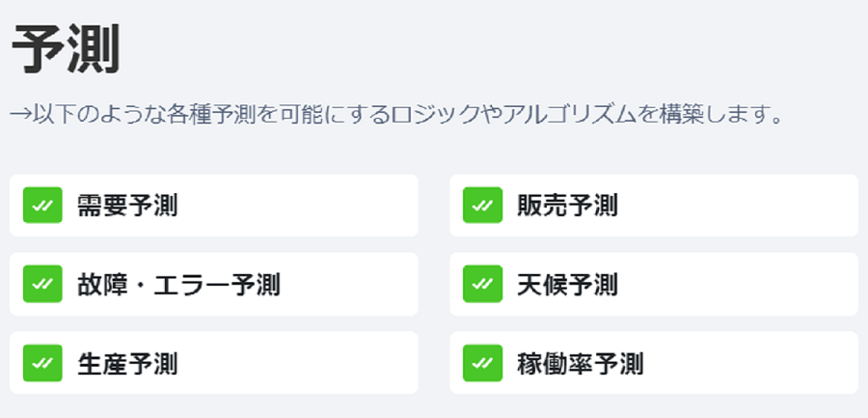The height and width of the screenshot is (418, 868).
Task: Select the 生産予測 label text
Action: coord(127,364)
